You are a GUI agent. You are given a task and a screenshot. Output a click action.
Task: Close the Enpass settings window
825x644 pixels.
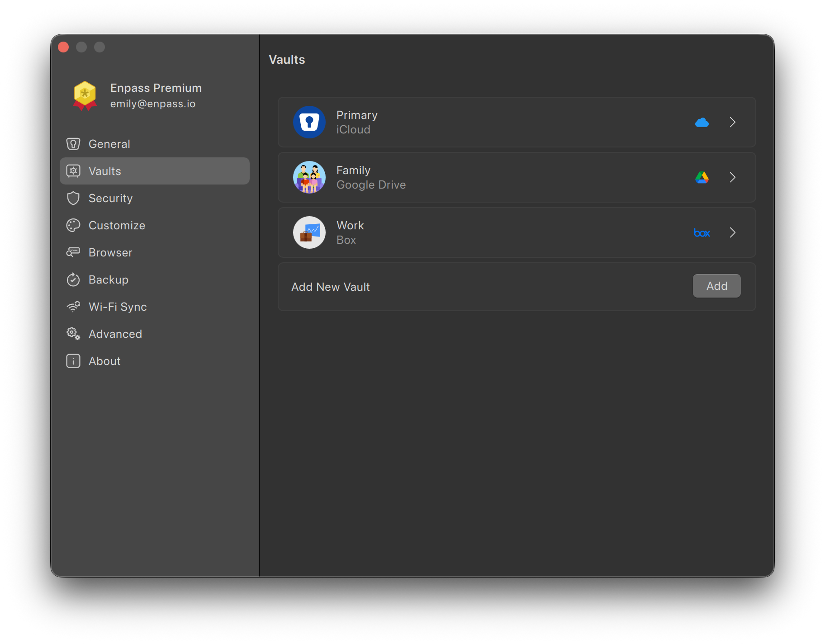point(63,47)
